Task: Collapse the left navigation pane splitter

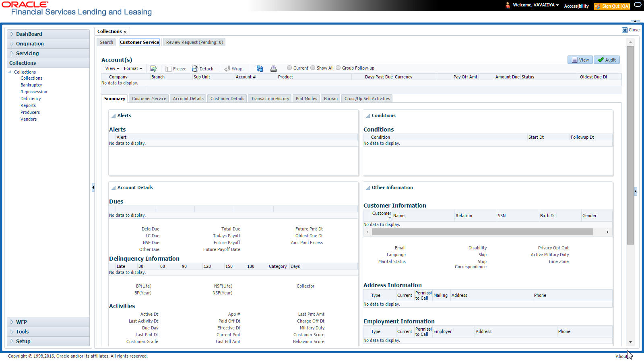Action: tap(93, 187)
